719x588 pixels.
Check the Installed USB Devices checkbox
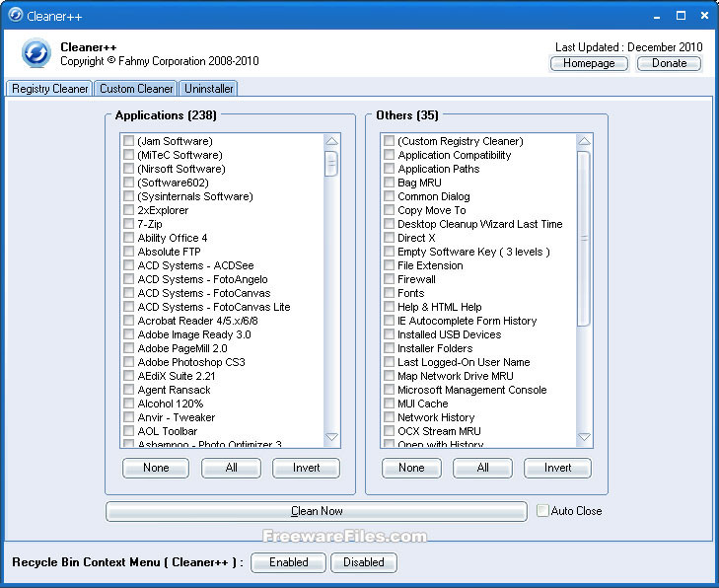(x=389, y=334)
